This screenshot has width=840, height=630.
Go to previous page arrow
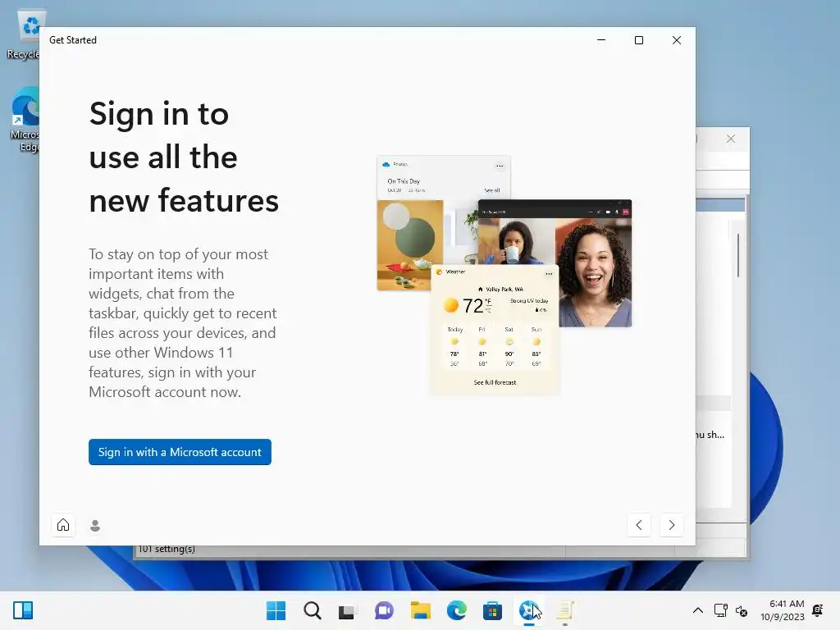point(638,525)
